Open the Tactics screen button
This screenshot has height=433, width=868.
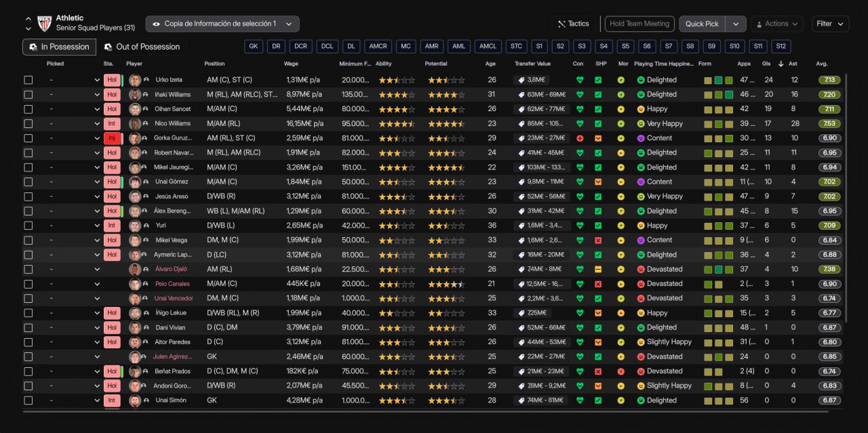coord(573,24)
